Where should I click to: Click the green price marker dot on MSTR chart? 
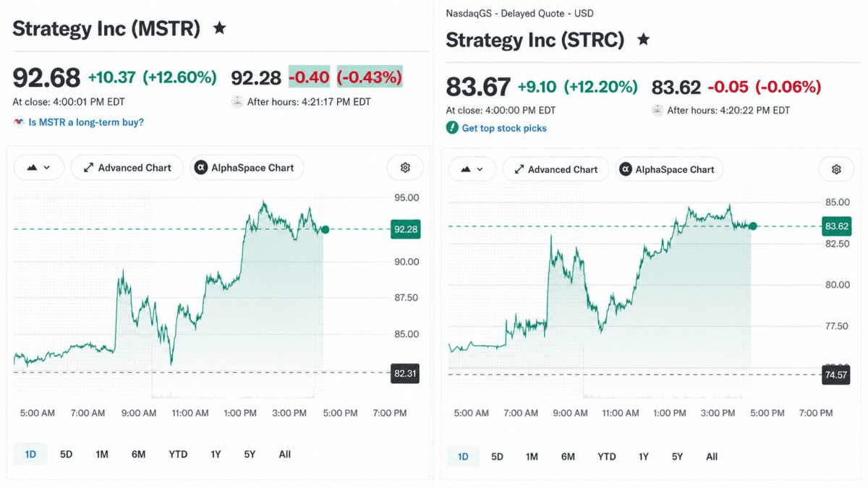325,229
